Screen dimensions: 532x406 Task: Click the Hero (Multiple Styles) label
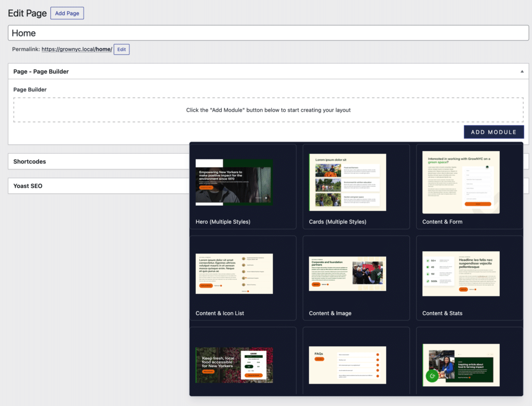223,222
